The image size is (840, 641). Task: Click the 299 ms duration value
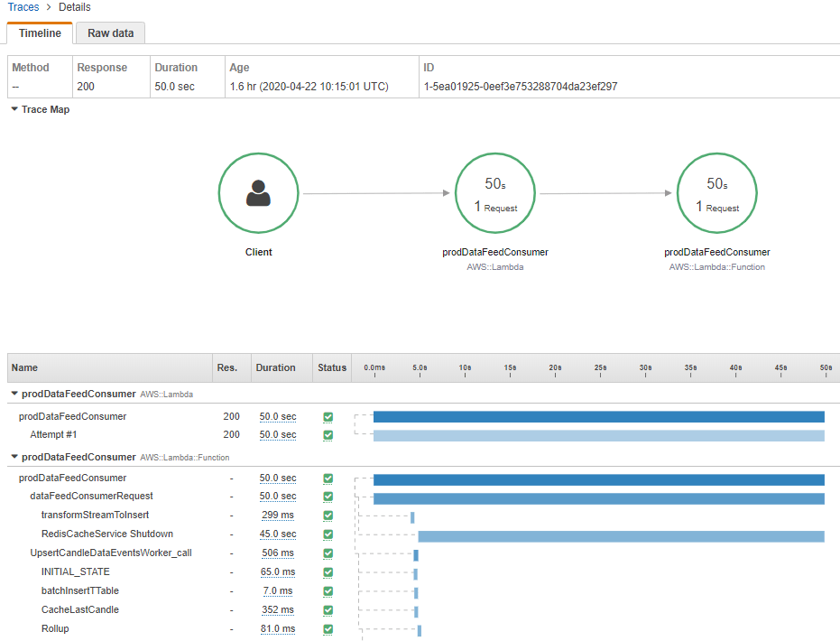tap(278, 515)
